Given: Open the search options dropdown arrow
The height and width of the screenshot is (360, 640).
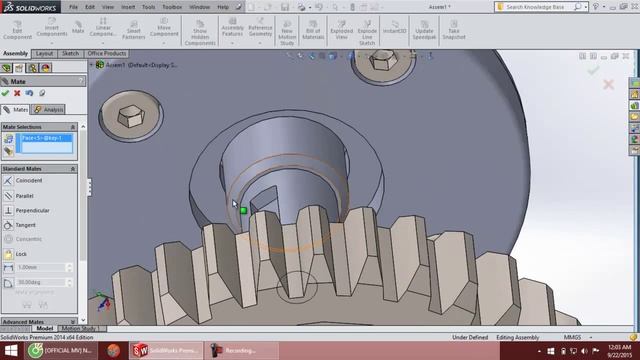Looking at the screenshot, I should pyautogui.click(x=585, y=7).
